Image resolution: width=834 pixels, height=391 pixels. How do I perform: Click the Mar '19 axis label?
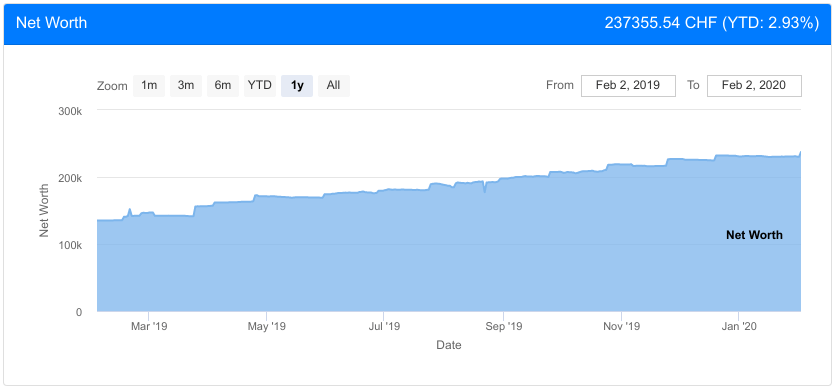tap(149, 326)
